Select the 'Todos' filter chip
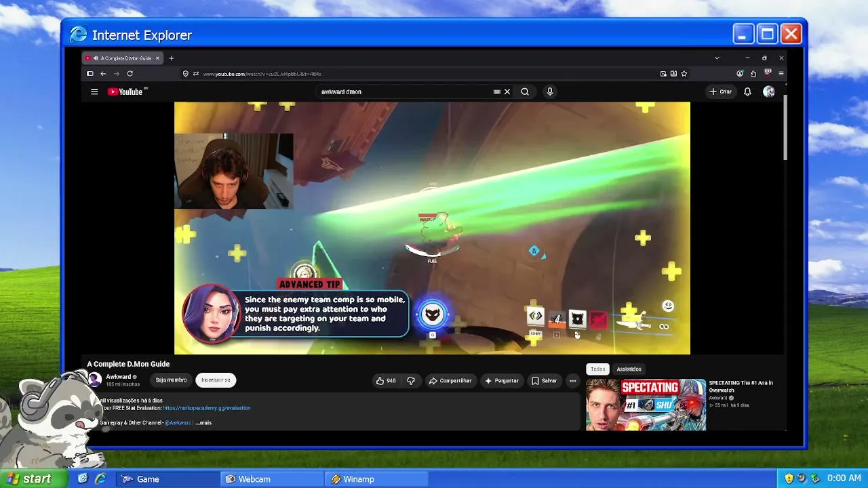 [x=597, y=369]
